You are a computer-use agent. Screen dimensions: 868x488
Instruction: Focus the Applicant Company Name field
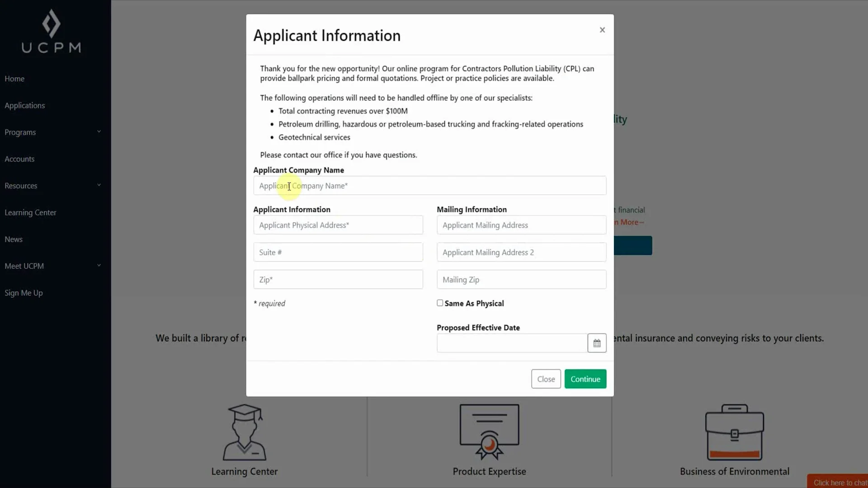[429, 186]
